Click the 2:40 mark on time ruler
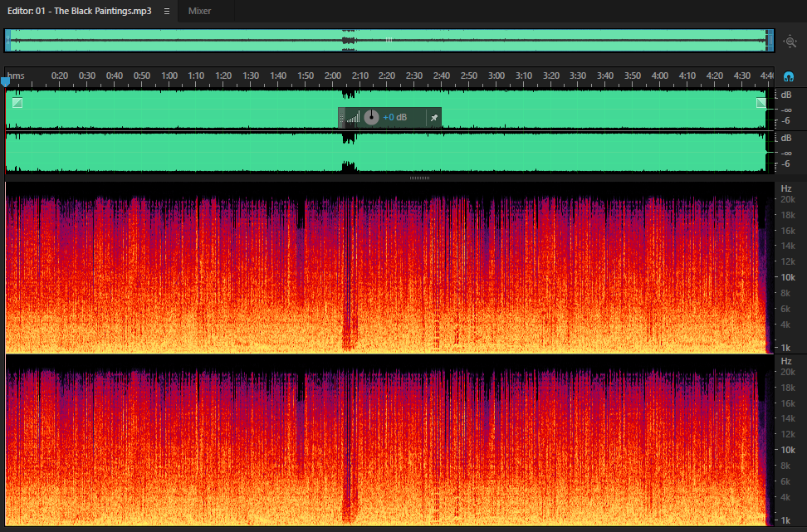This screenshot has height=532, width=807. (x=442, y=76)
